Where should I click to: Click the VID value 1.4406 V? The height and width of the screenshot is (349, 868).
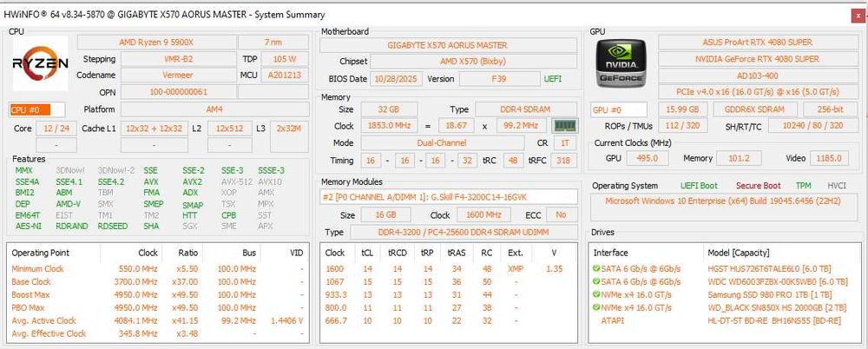click(286, 320)
